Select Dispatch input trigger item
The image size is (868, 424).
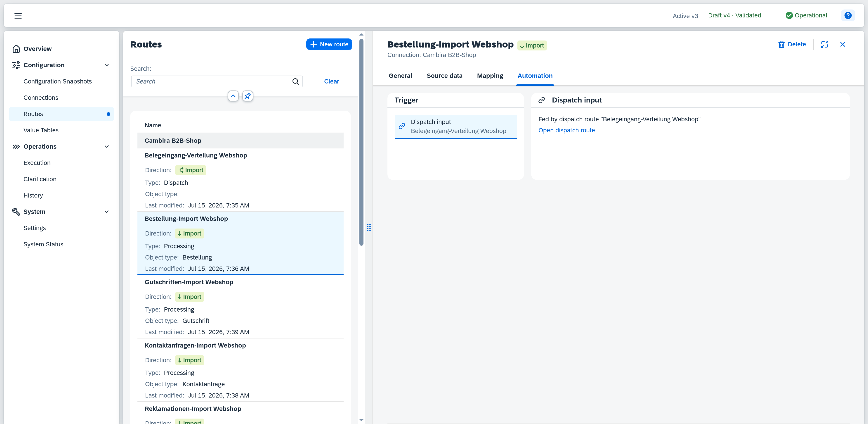coord(455,126)
